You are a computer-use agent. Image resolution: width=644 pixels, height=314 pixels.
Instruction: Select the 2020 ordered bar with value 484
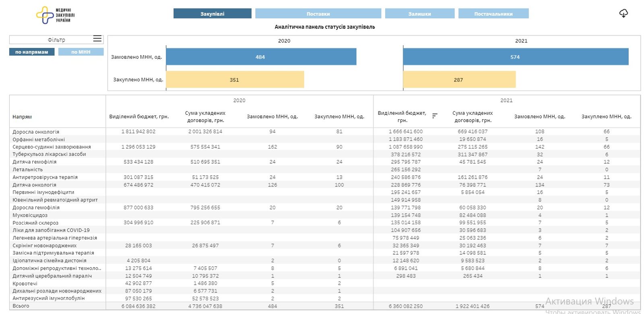pos(261,57)
